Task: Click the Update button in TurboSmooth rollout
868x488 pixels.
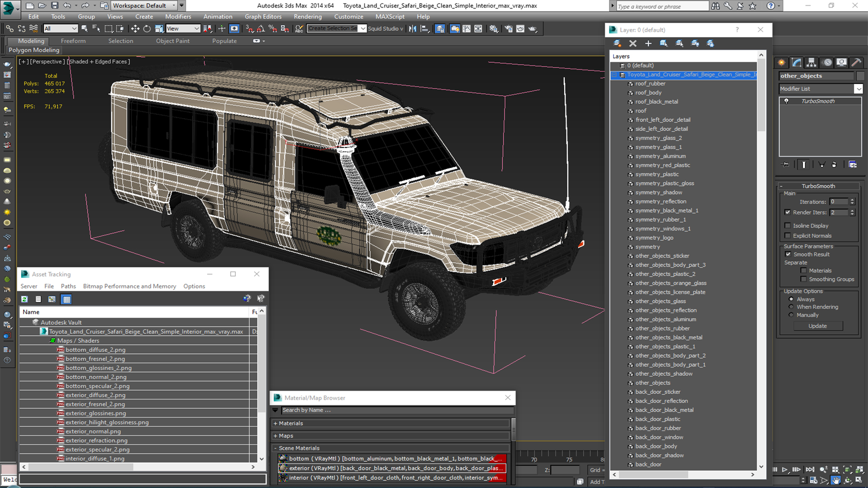Action: (x=818, y=326)
